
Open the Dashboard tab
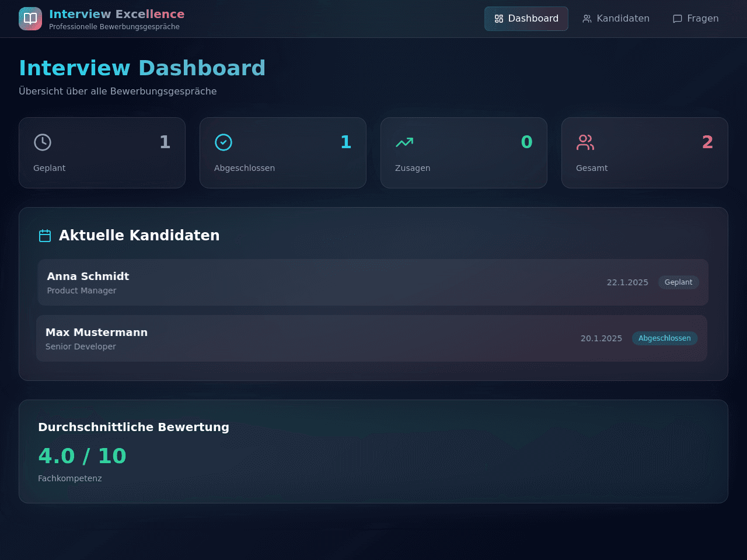tap(526, 19)
